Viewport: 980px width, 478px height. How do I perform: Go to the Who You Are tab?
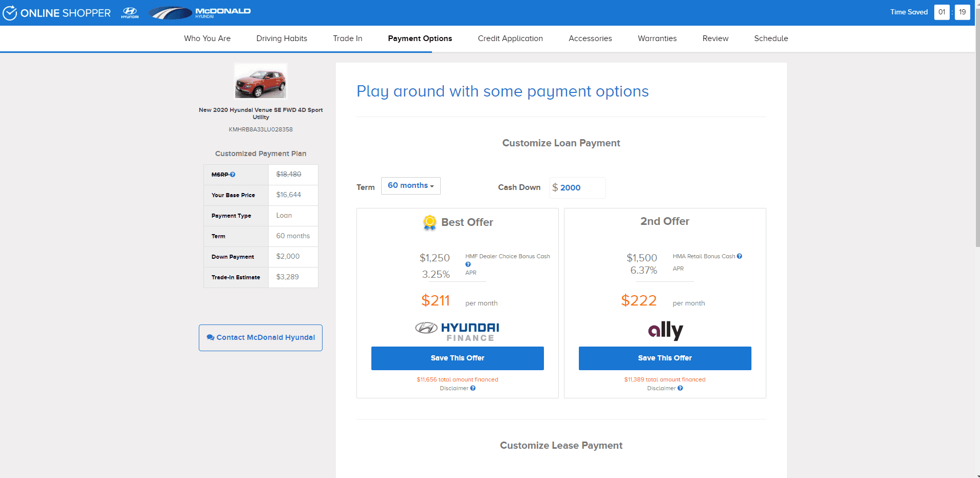(208, 39)
